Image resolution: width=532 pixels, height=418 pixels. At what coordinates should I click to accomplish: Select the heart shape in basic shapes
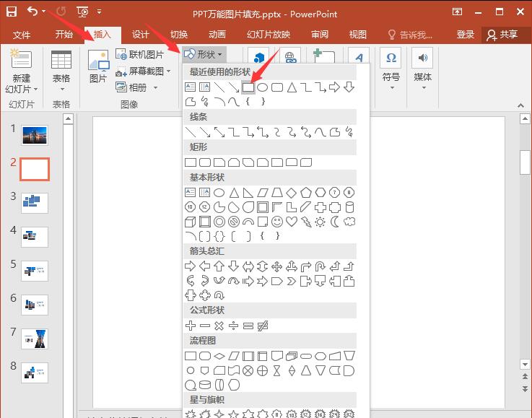click(x=292, y=222)
